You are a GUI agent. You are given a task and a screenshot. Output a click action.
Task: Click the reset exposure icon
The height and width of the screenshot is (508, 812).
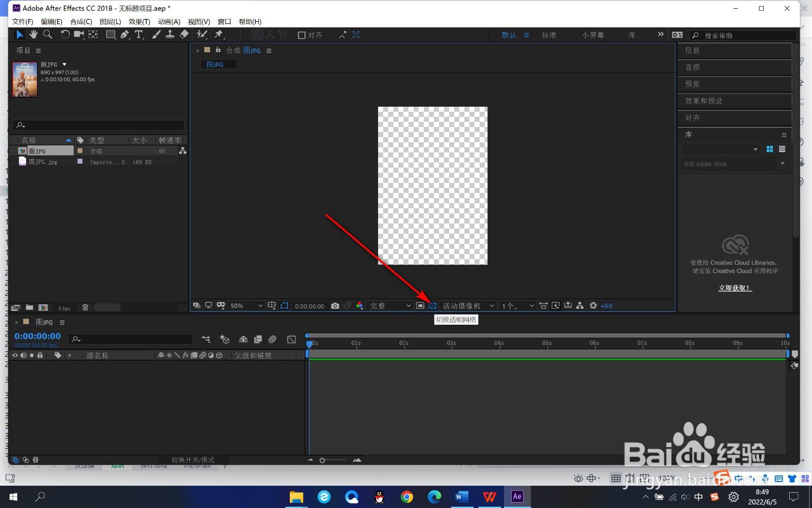point(593,306)
